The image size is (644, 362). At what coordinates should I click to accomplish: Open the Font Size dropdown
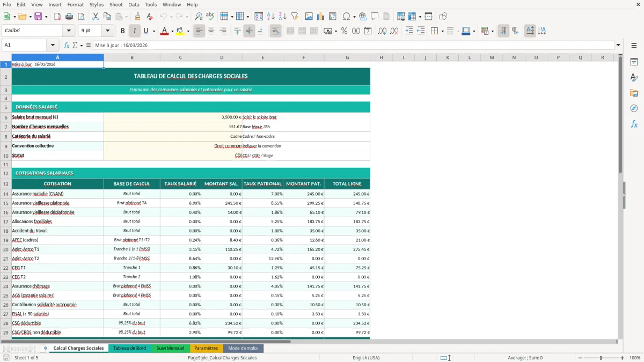click(107, 31)
